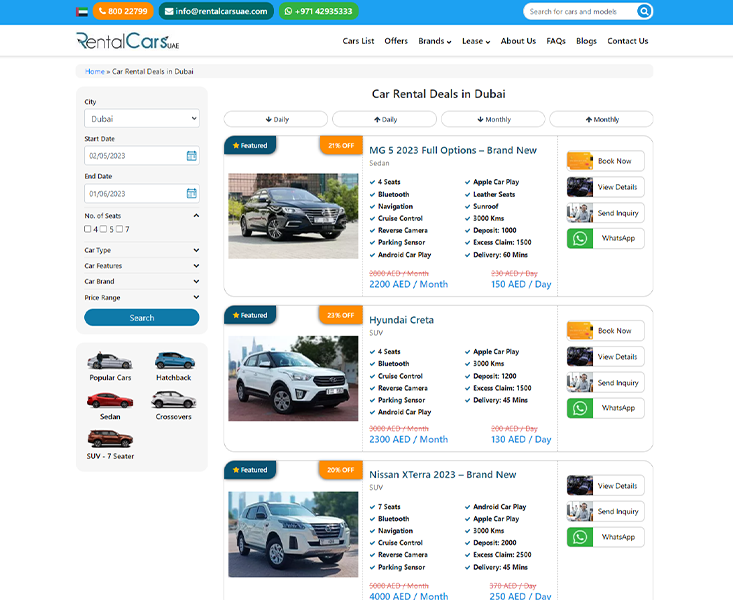Click the blue Search button
Screen dimensions: 733x600
click(x=142, y=318)
